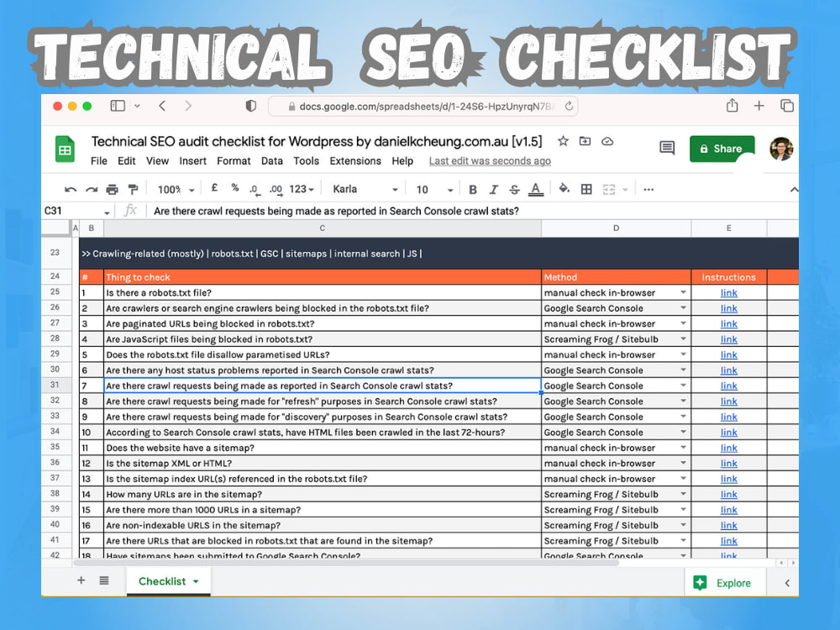Screen dimensions: 840x630
Task: Open the zoom 100% dropdown
Action: 176,190
